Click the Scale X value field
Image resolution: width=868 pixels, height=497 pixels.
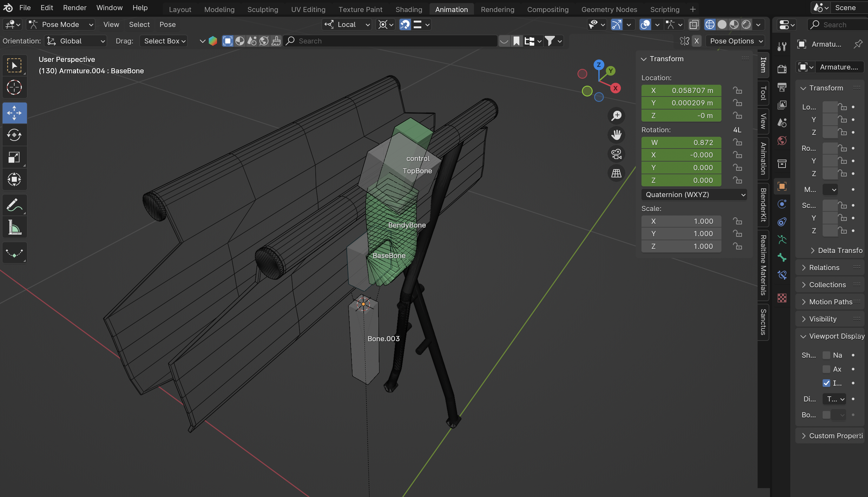tap(681, 221)
